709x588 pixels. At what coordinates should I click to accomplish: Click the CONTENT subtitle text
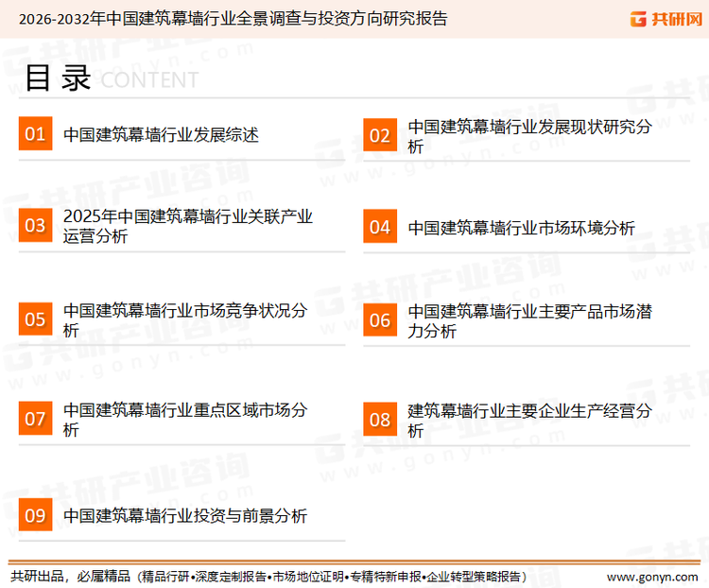(x=149, y=80)
